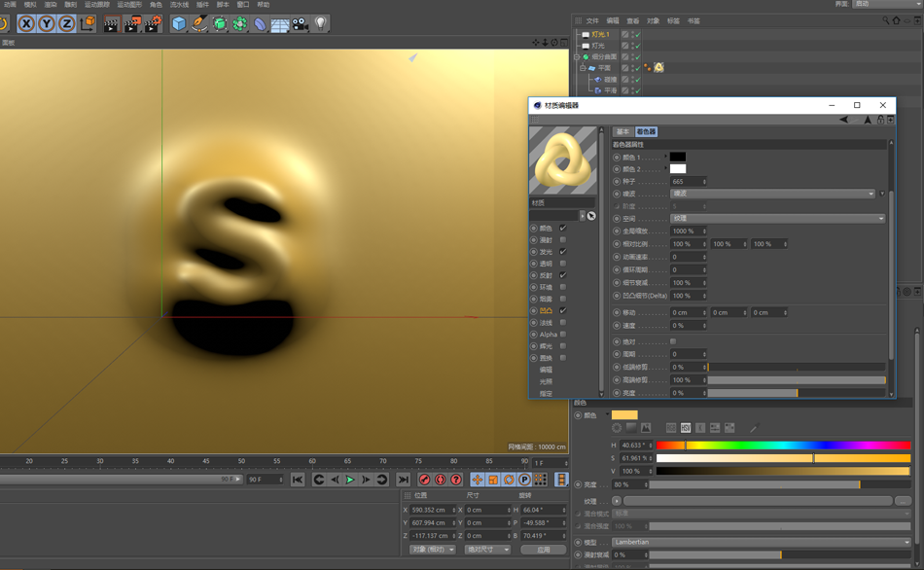
Task: Enable the 置换 channel checkbox
Action: click(563, 358)
